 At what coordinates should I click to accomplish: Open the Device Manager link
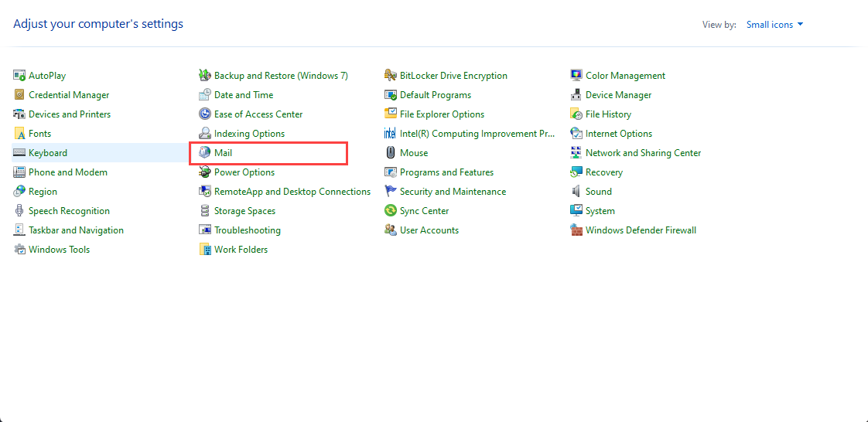point(618,95)
